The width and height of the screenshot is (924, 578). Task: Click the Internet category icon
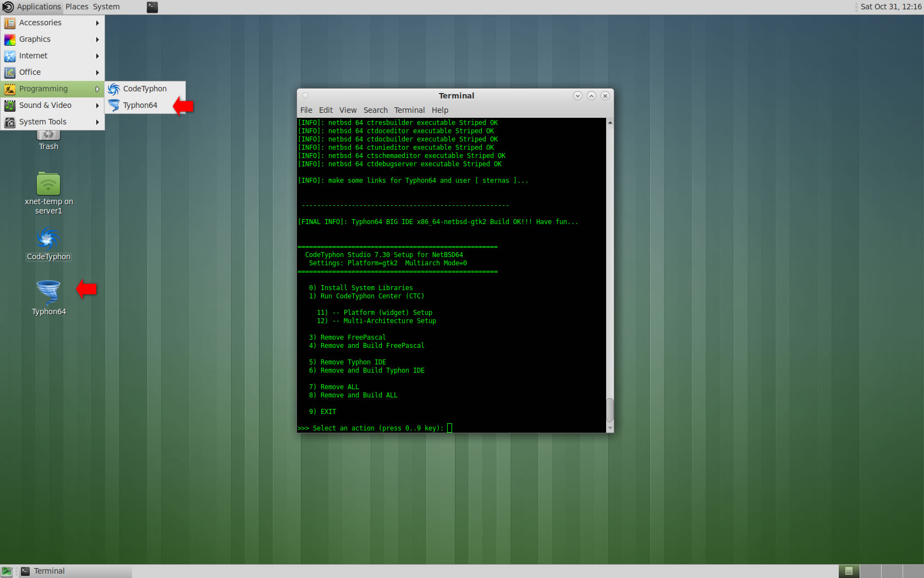tap(10, 56)
